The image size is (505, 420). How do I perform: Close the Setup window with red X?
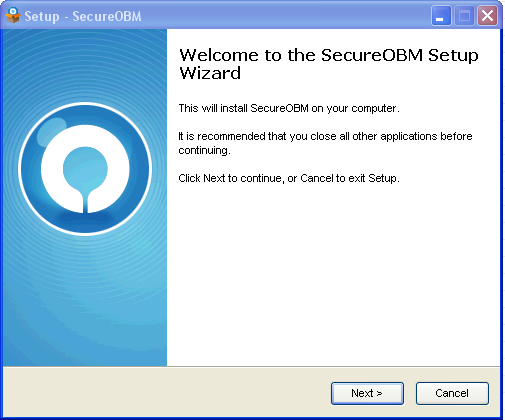pyautogui.click(x=487, y=16)
